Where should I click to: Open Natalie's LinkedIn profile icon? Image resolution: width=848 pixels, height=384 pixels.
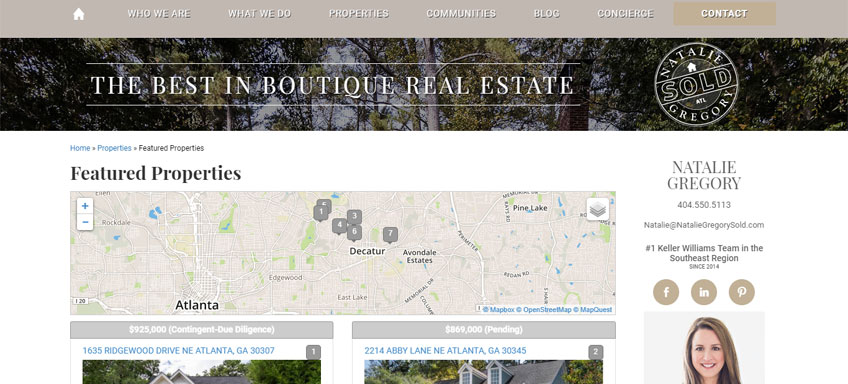[x=704, y=292]
